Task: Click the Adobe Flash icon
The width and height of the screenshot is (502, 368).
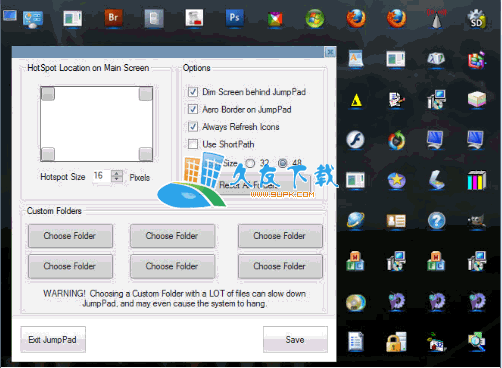Action: (355, 139)
